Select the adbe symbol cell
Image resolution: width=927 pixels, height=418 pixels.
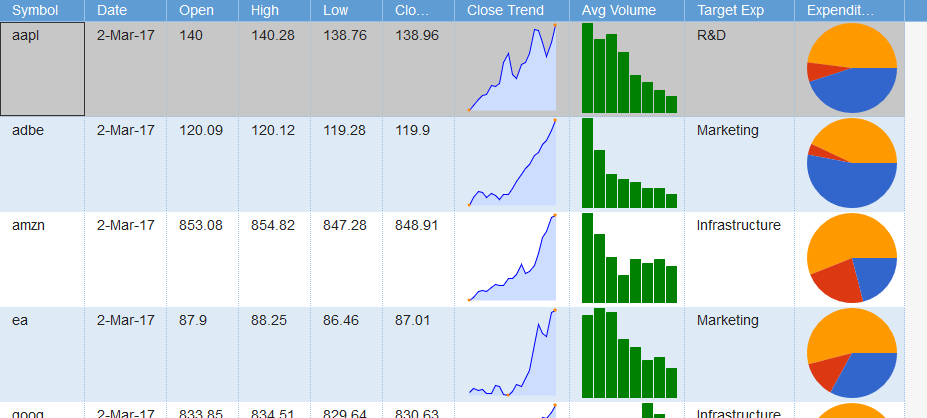coord(43,164)
